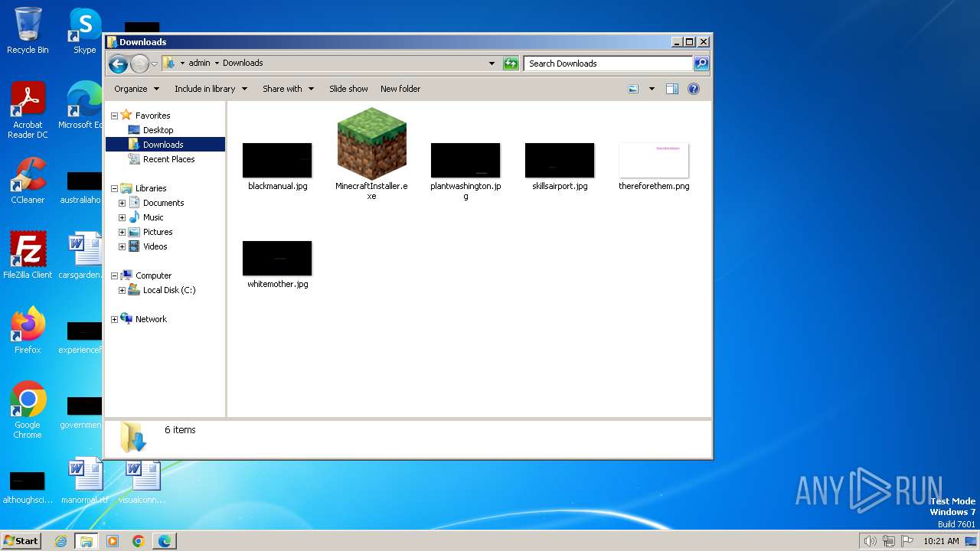The height and width of the screenshot is (551, 980).
Task: Collapse the Computer group
Action: [115, 275]
